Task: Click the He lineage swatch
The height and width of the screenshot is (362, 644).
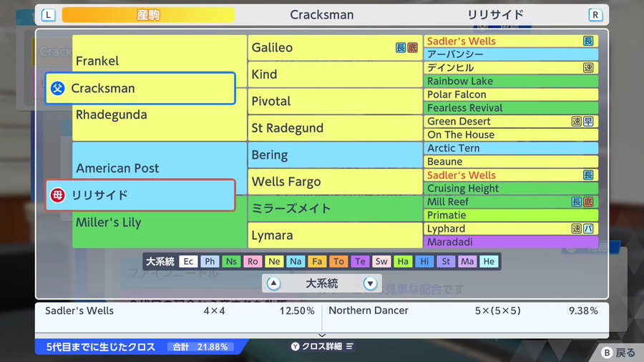Action: (x=489, y=261)
